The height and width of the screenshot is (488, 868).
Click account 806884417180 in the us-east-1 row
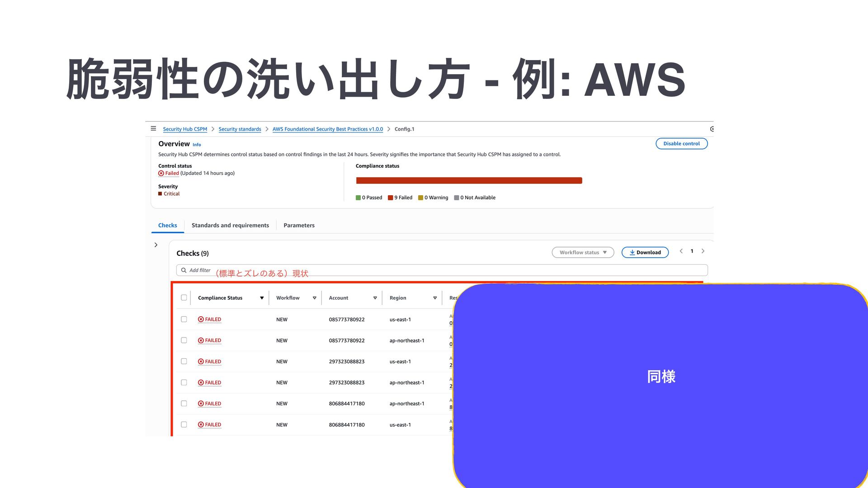pos(347,425)
